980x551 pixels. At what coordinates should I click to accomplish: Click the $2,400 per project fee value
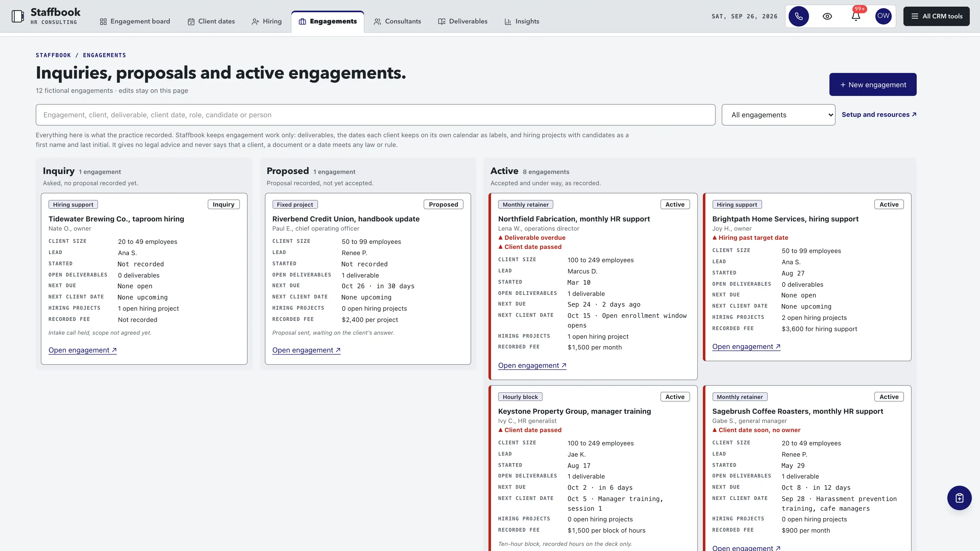[x=370, y=320]
